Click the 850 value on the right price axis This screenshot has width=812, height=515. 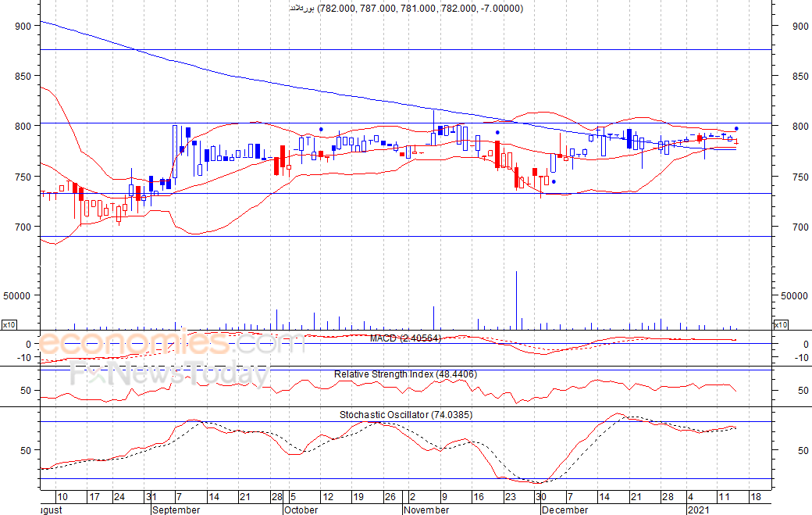click(x=800, y=76)
